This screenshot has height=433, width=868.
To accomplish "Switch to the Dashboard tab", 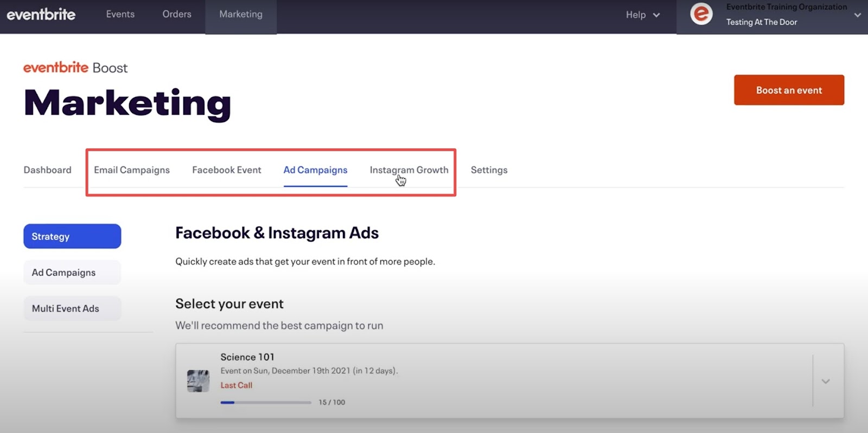I will pos(47,170).
